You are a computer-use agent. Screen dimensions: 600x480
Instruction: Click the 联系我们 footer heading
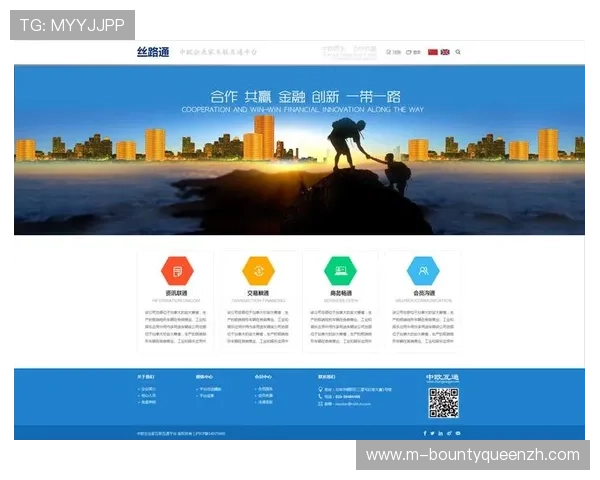pos(326,377)
